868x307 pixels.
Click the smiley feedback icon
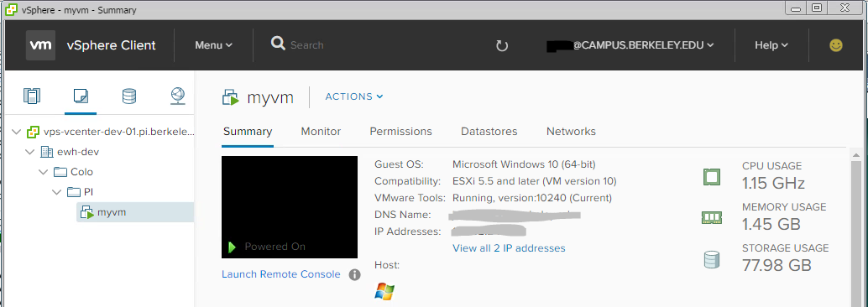(836, 45)
